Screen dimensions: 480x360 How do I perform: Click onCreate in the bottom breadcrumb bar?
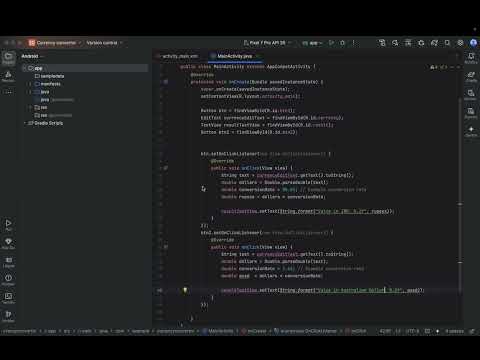click(255, 331)
